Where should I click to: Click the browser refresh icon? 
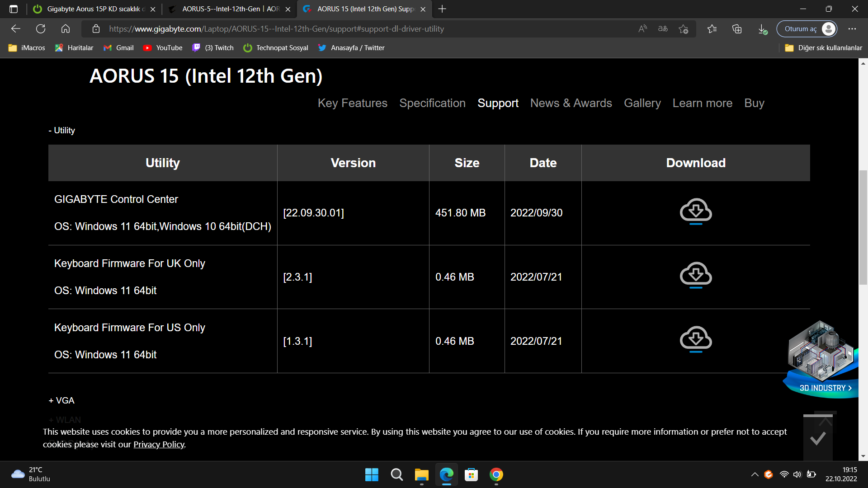(x=41, y=29)
